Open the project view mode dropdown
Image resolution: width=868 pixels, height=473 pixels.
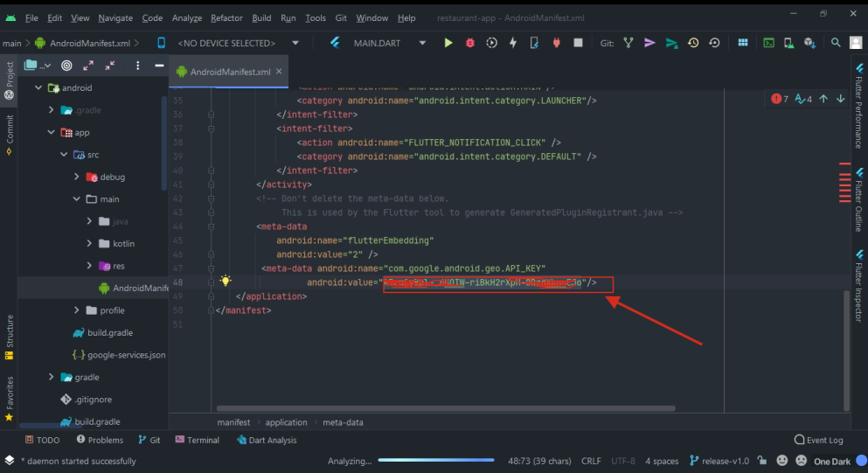[x=38, y=66]
